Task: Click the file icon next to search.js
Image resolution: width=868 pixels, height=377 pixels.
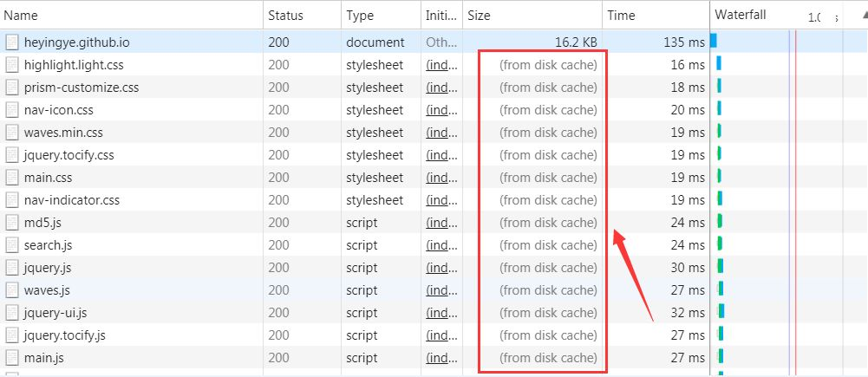Action: coord(11,245)
